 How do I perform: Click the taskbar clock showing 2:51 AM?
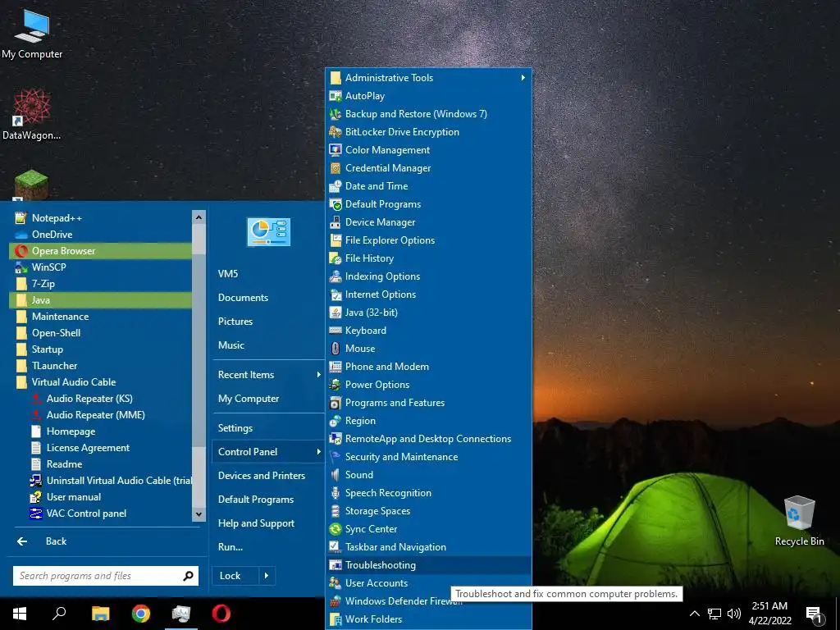coord(769,614)
